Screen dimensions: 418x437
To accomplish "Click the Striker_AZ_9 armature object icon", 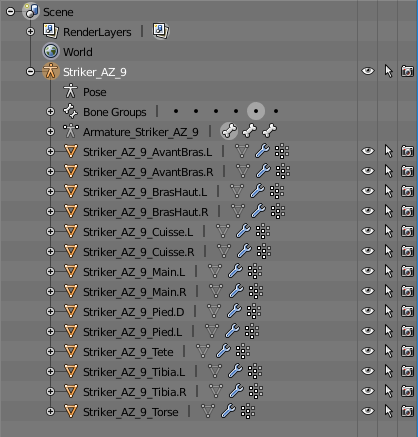I will pyautogui.click(x=51, y=71).
